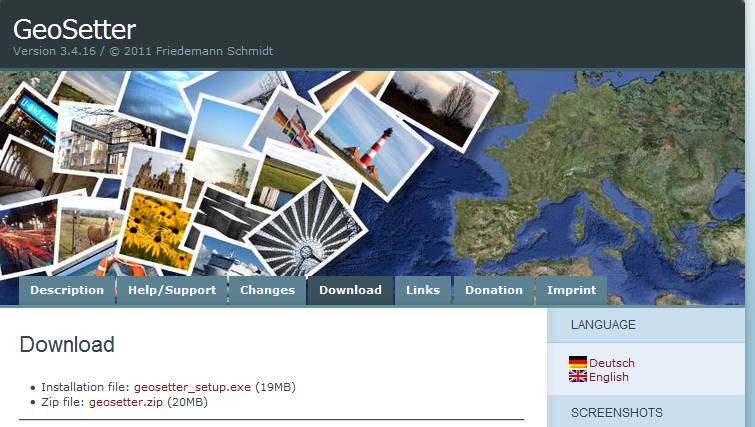Click the German flag icon
This screenshot has width=755, height=427.
coord(577,362)
